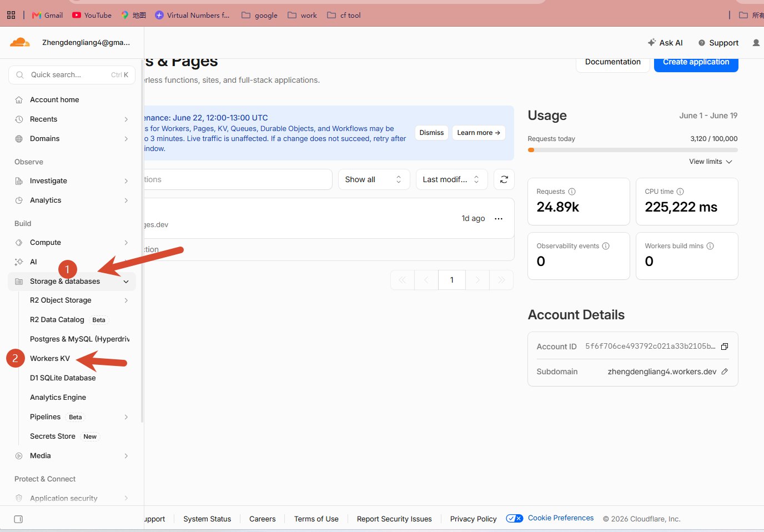Edit the subdomain using the pencil icon
This screenshot has width=764, height=532.
[x=725, y=372]
